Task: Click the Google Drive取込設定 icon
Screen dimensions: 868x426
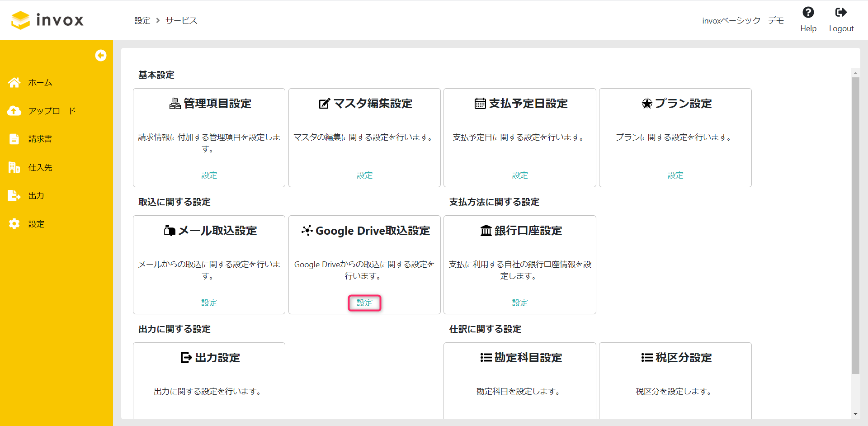Action: click(x=307, y=231)
